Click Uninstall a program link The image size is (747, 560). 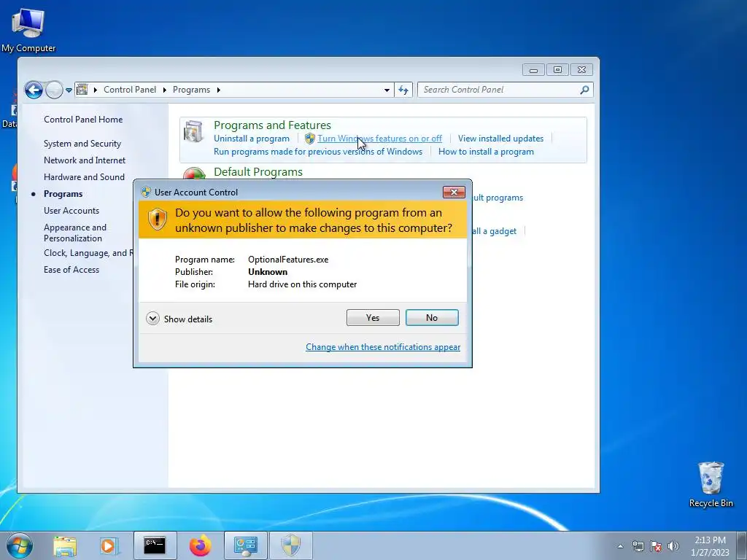(251, 139)
